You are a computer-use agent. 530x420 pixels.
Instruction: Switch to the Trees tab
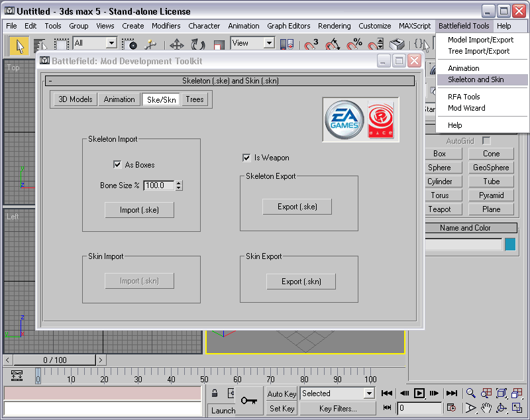coord(195,99)
